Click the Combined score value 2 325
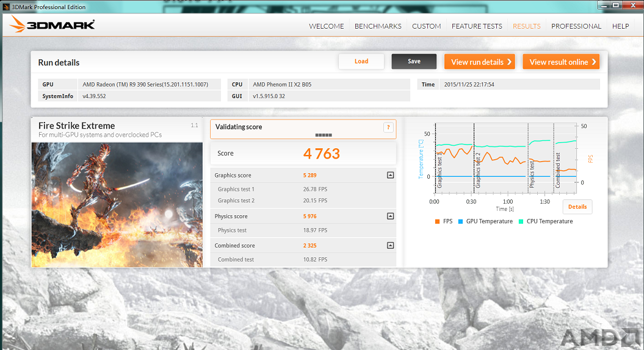Viewport: 644px width, 350px height. point(309,245)
